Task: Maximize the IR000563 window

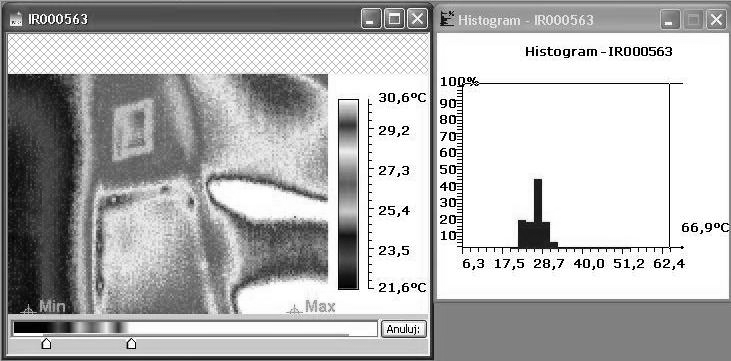Action: pos(394,20)
